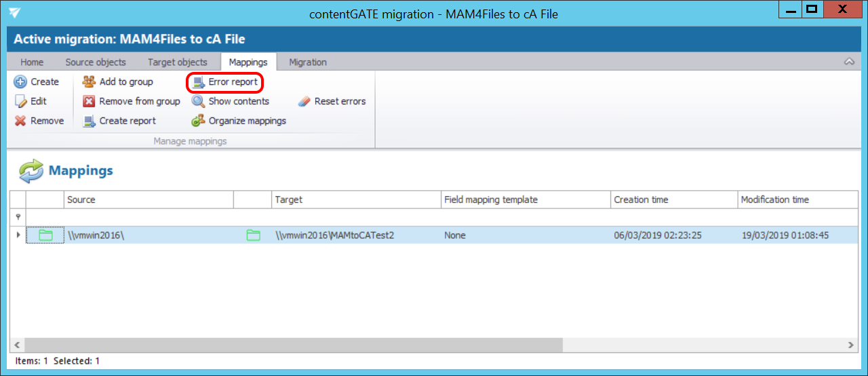The height and width of the screenshot is (376, 868).
Task: Click the Manage mappings group label
Action: point(190,141)
